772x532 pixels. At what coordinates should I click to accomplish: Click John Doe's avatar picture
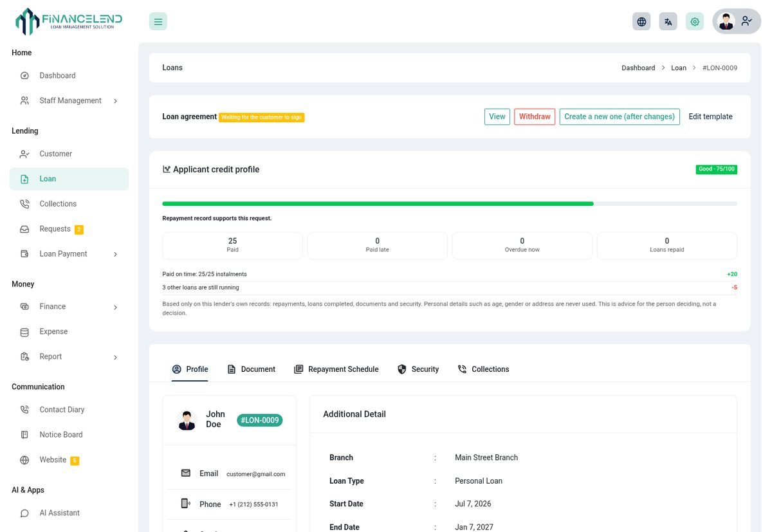click(187, 420)
